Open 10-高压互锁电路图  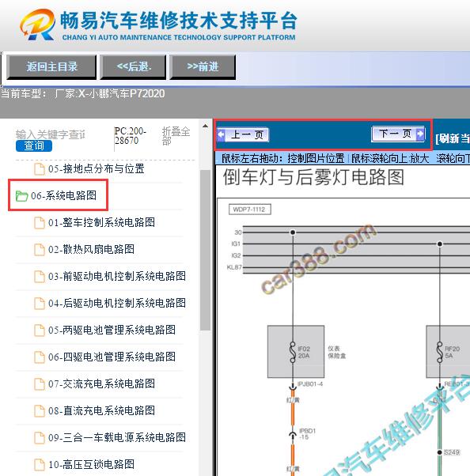(x=91, y=464)
